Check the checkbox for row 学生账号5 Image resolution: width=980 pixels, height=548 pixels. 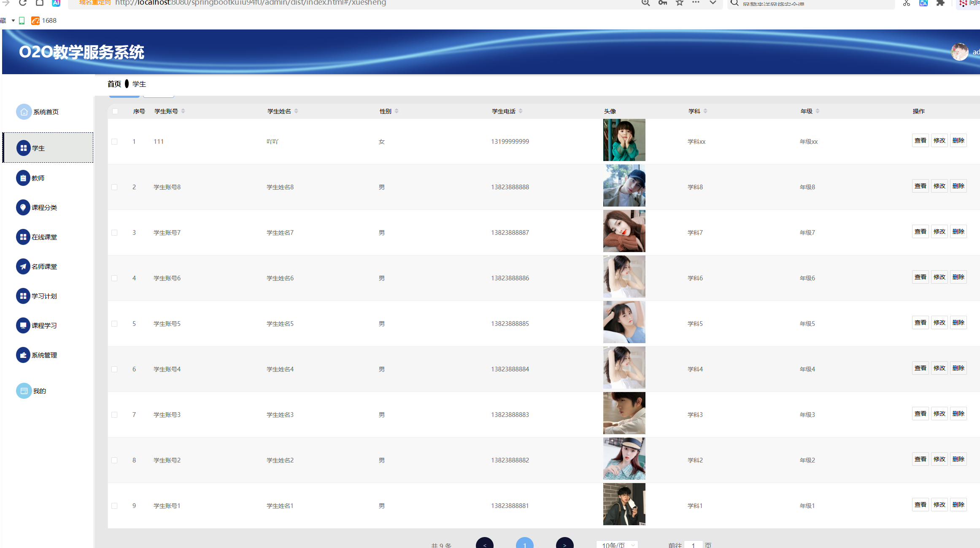coord(114,324)
